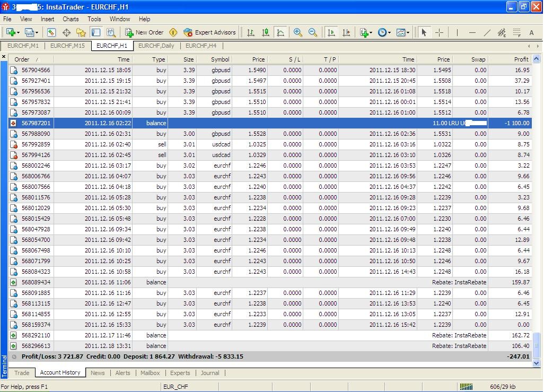Select order 567987201 balance row
The image size is (544, 392).
tap(270, 123)
